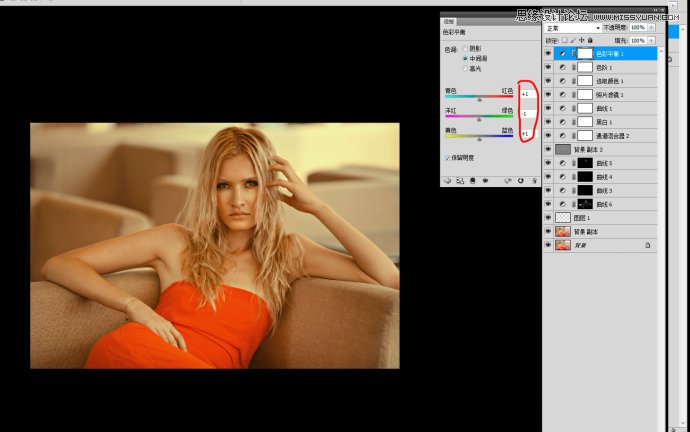
Task: Click the 曲线 6 Curves adjustment icon
Action: click(562, 204)
